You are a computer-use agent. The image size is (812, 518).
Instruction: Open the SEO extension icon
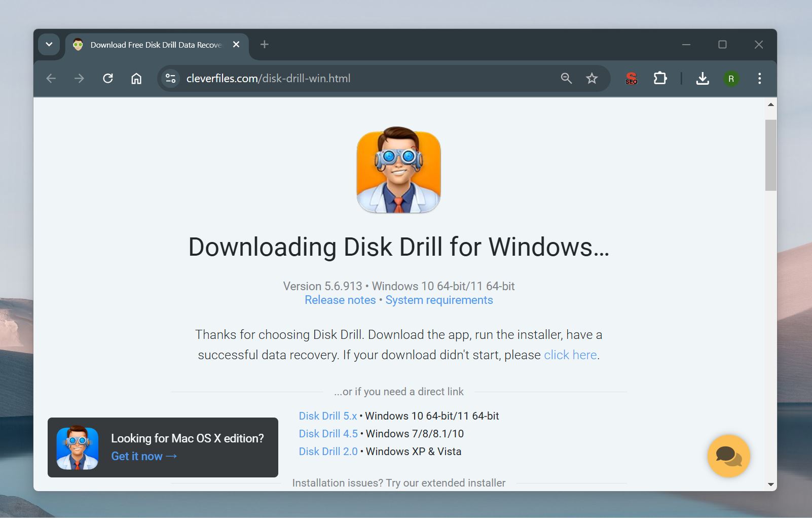coord(632,78)
